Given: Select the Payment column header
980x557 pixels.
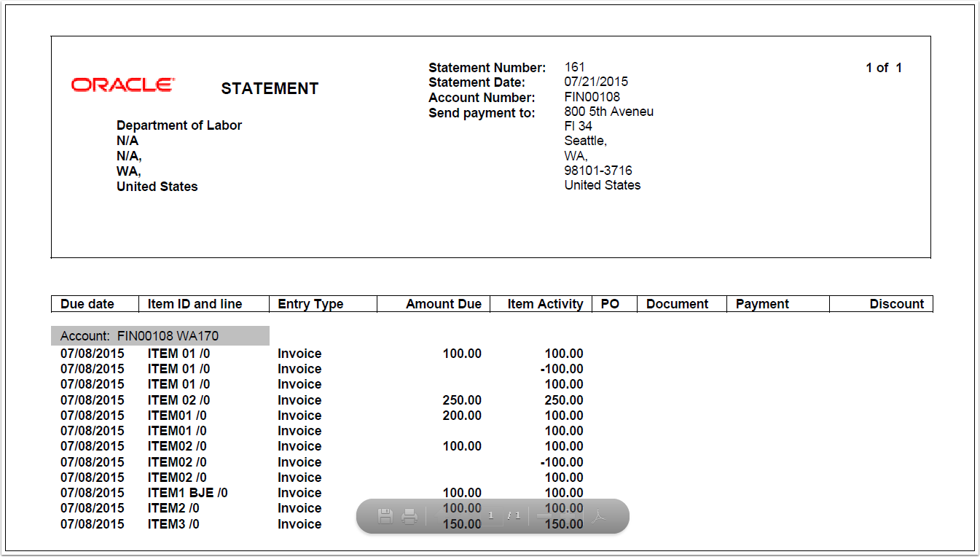Looking at the screenshot, I should coord(778,304).
